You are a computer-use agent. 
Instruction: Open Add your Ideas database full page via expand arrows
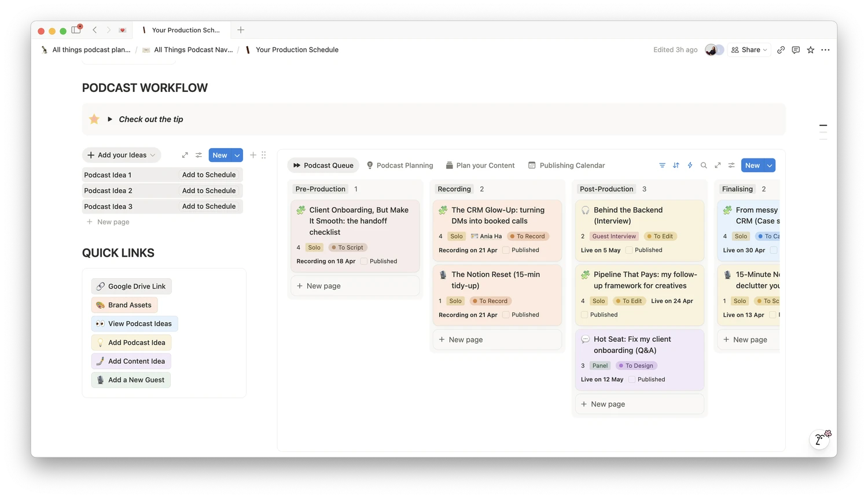tap(185, 155)
